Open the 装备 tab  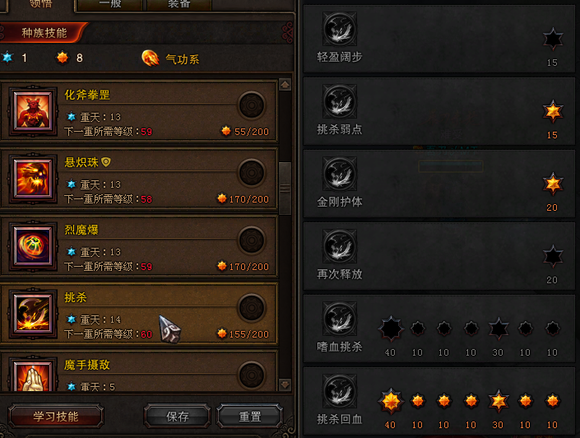(x=179, y=5)
